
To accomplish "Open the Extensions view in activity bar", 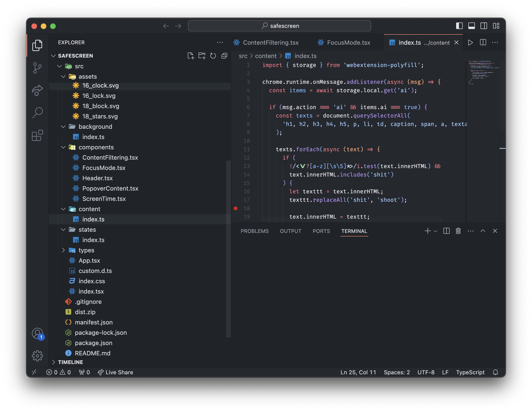I will 37,135.
